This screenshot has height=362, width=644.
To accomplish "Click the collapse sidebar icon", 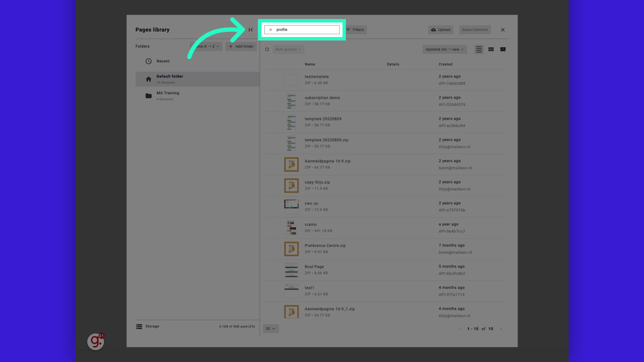I will [x=251, y=29].
